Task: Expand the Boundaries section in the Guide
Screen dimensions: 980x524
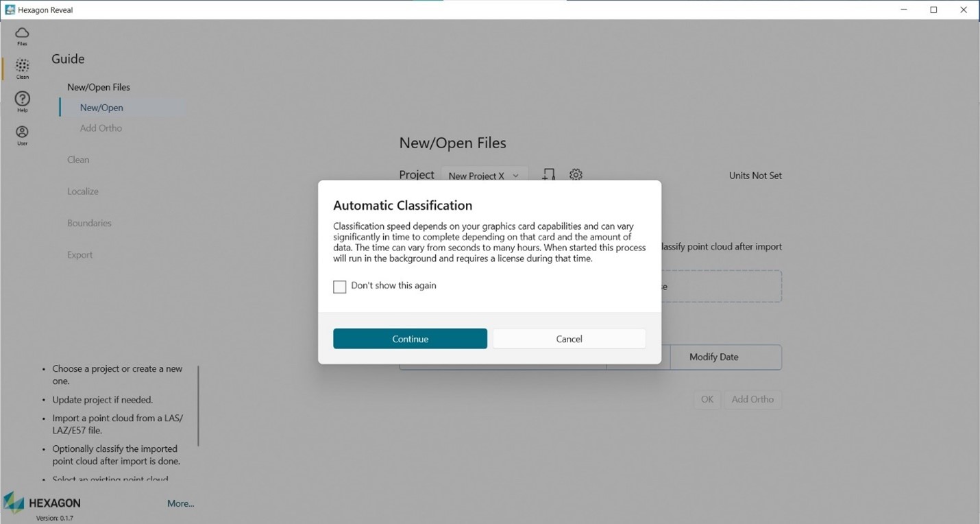Action: click(89, 223)
